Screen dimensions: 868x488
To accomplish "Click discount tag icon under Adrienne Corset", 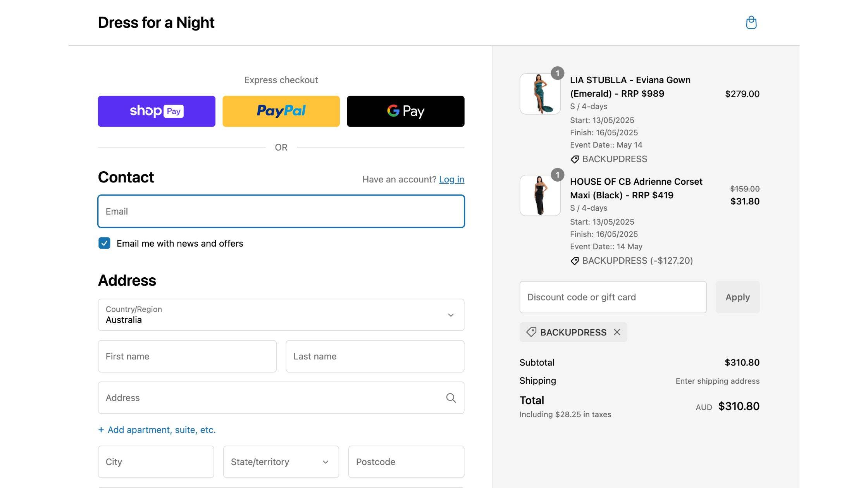I will tap(575, 261).
